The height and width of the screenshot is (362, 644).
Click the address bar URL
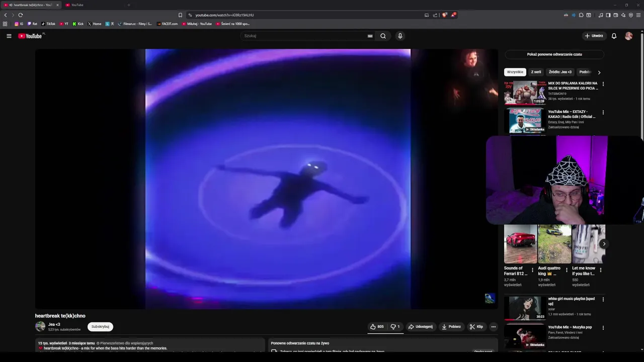(224, 15)
